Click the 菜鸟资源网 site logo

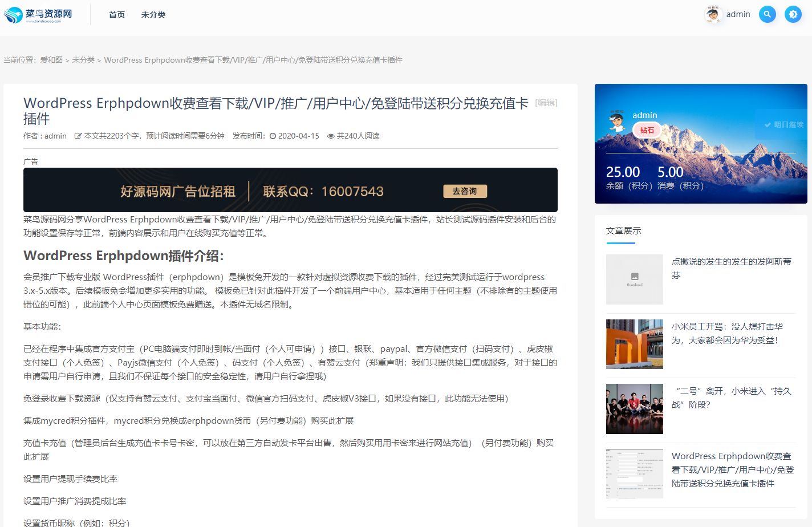[38, 15]
